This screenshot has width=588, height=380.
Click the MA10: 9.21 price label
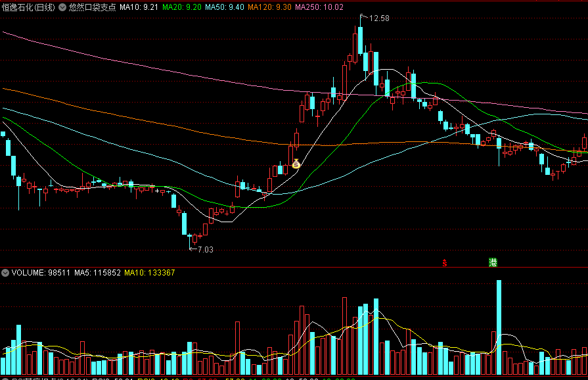tap(139, 7)
